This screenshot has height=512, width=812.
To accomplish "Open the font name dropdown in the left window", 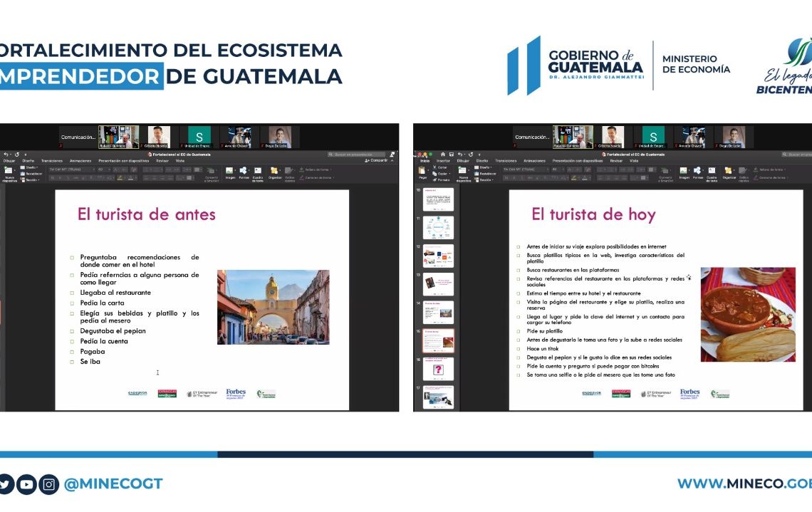I will point(70,169).
